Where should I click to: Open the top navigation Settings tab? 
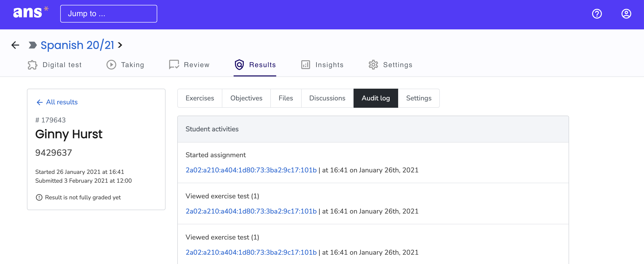pos(390,65)
